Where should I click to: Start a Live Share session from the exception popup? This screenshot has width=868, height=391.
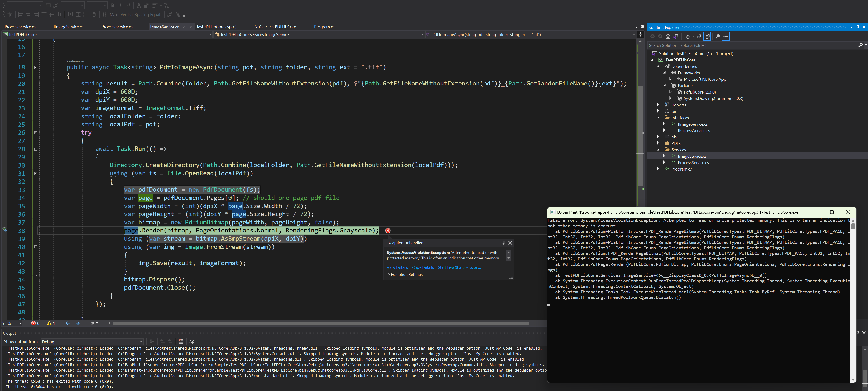coord(459,267)
